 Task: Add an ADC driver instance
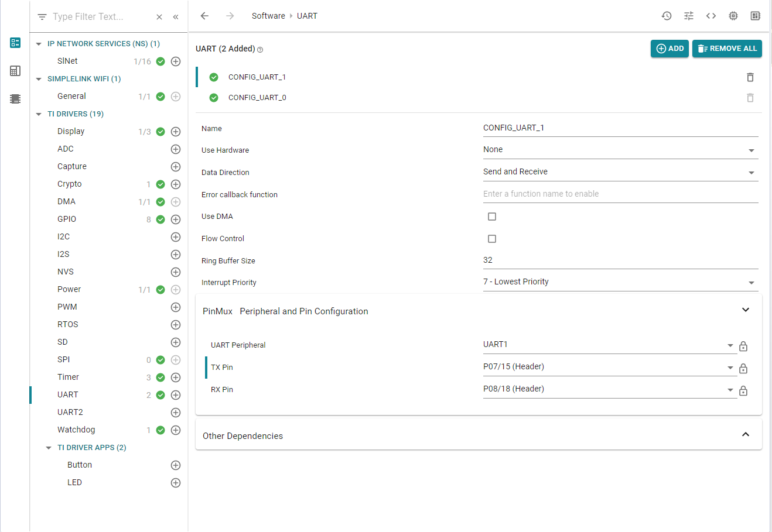175,149
